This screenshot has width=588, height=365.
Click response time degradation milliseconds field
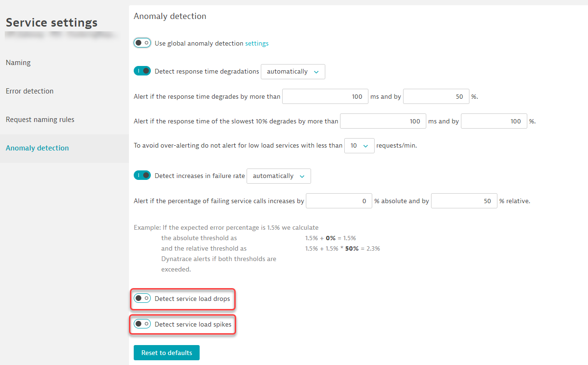(325, 97)
